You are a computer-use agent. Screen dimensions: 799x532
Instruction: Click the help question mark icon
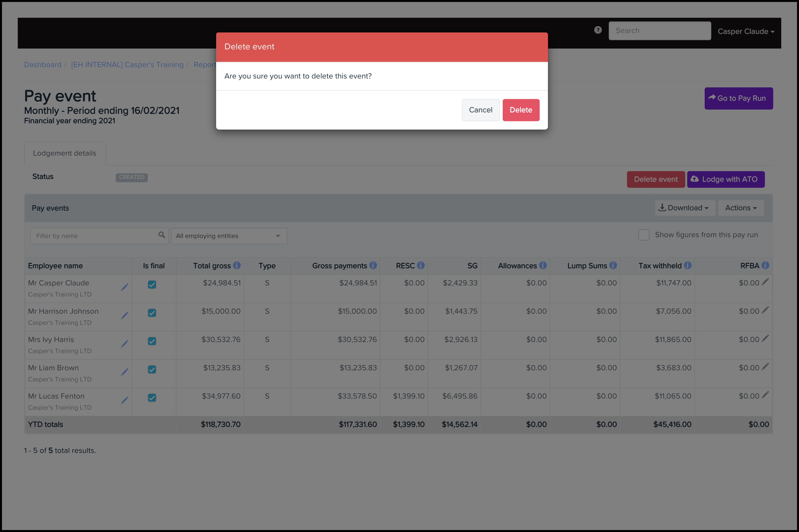coord(598,30)
